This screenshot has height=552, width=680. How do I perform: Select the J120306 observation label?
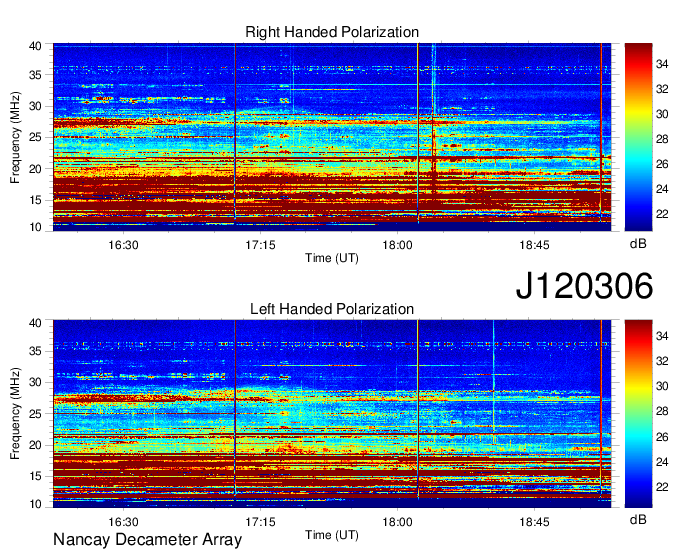point(584,286)
